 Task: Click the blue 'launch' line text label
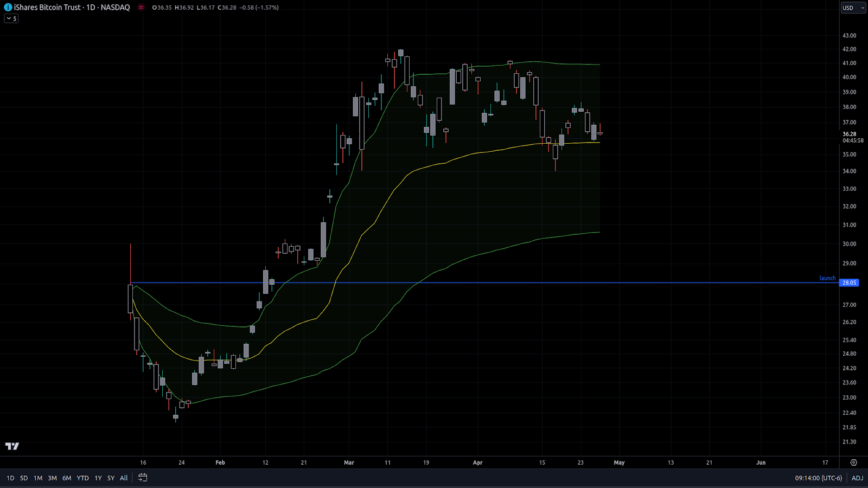827,278
